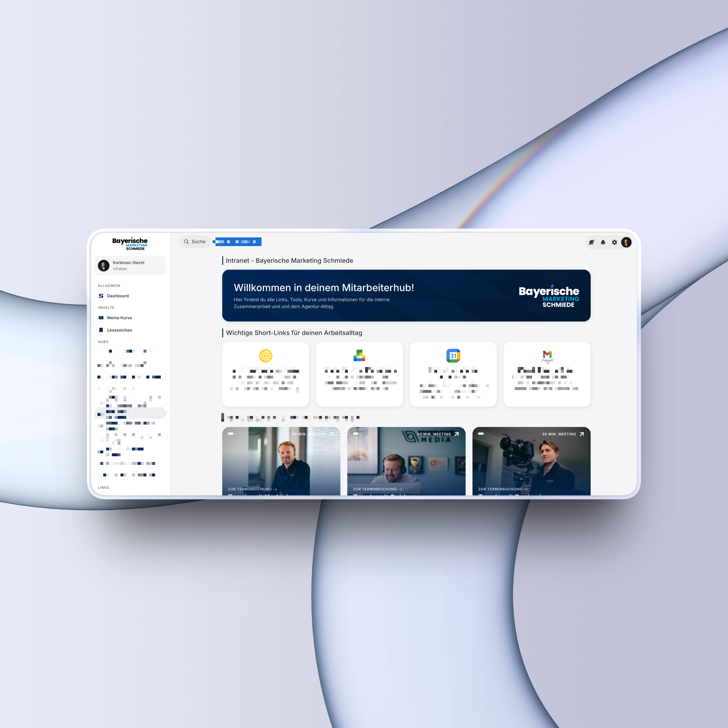This screenshot has width=728, height=728.
Task: Click arrow on the second meeting card
Action: click(457, 434)
